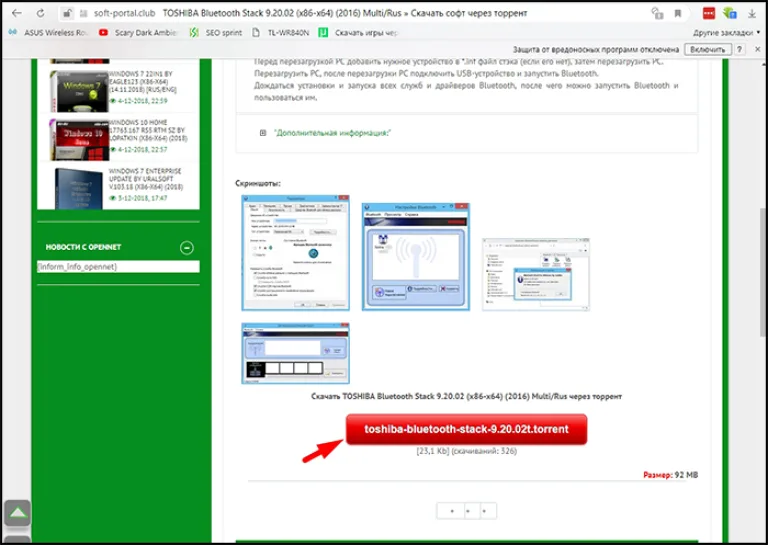Expand the 'Дополнительная информация' spoiler

pos(263,133)
